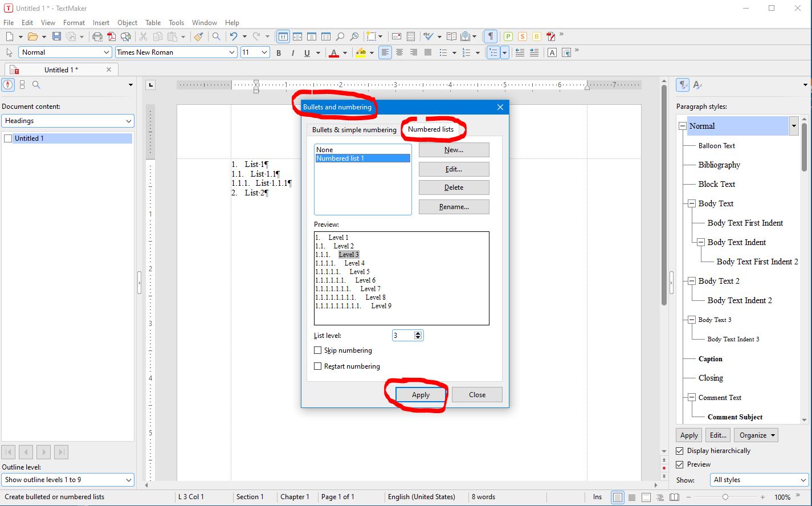
Task: Enable the Skip numbering checkbox
Action: click(x=318, y=350)
